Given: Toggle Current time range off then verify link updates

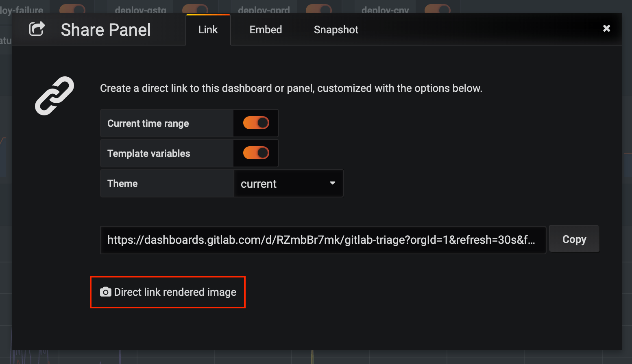Looking at the screenshot, I should pos(256,123).
